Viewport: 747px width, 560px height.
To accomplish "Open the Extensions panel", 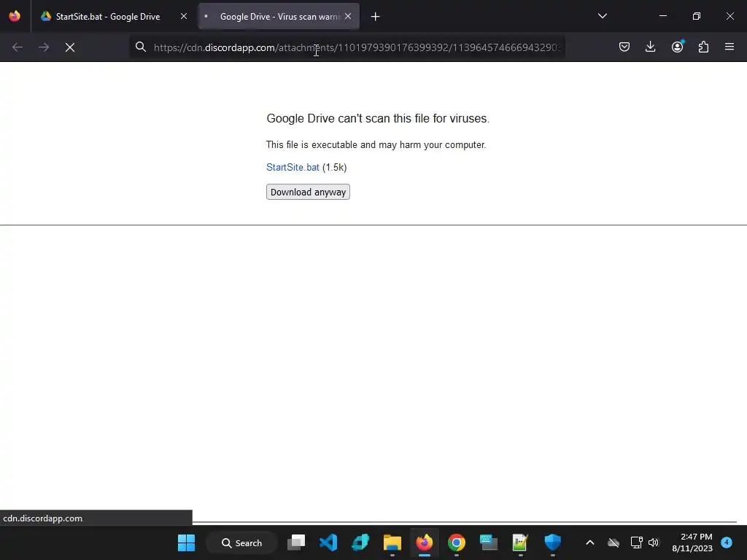I will point(703,47).
